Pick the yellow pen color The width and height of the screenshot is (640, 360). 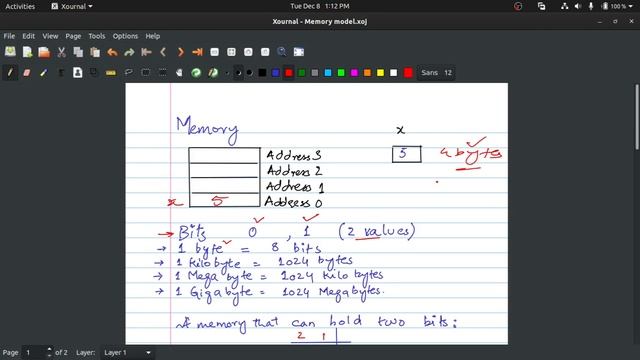click(x=380, y=73)
